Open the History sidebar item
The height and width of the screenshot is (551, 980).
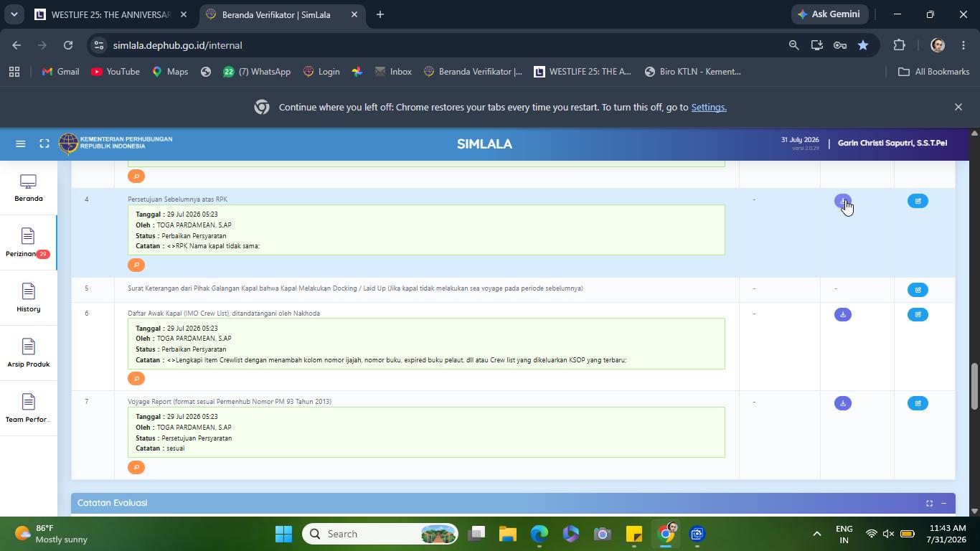coord(29,298)
